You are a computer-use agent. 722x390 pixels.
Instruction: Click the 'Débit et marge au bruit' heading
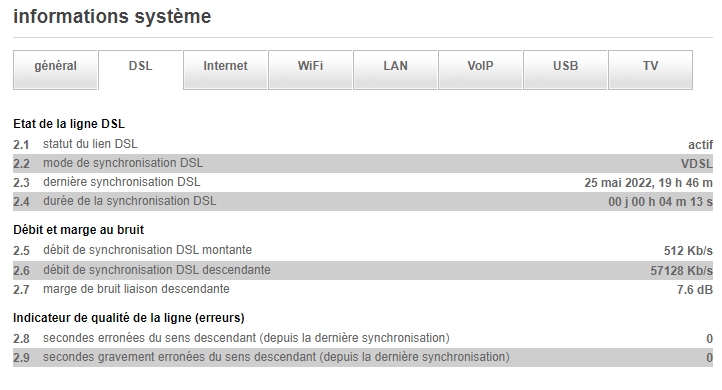(x=78, y=230)
